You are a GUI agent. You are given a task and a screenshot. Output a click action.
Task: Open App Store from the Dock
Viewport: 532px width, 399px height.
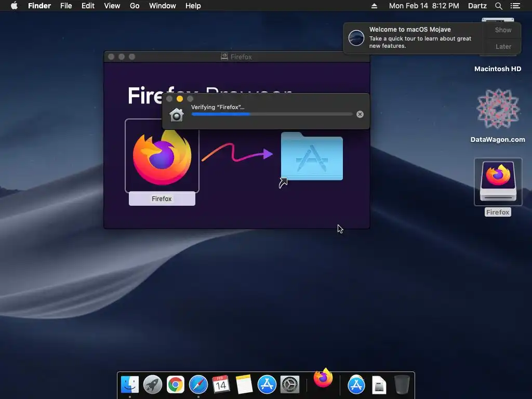click(x=267, y=385)
